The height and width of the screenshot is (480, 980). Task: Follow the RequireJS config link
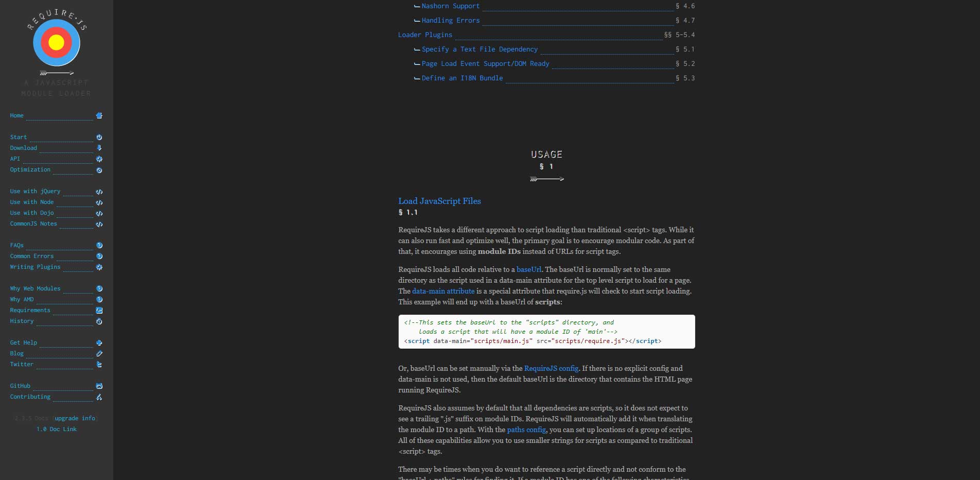click(x=551, y=368)
